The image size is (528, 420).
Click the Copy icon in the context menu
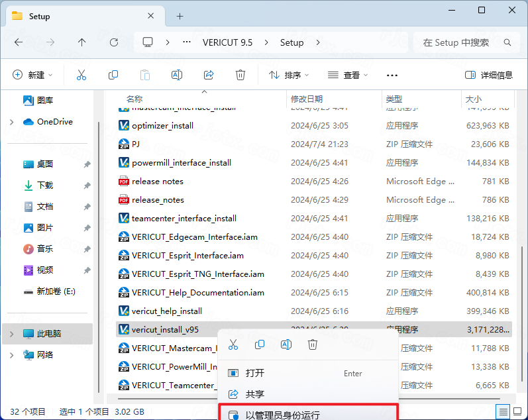point(259,344)
